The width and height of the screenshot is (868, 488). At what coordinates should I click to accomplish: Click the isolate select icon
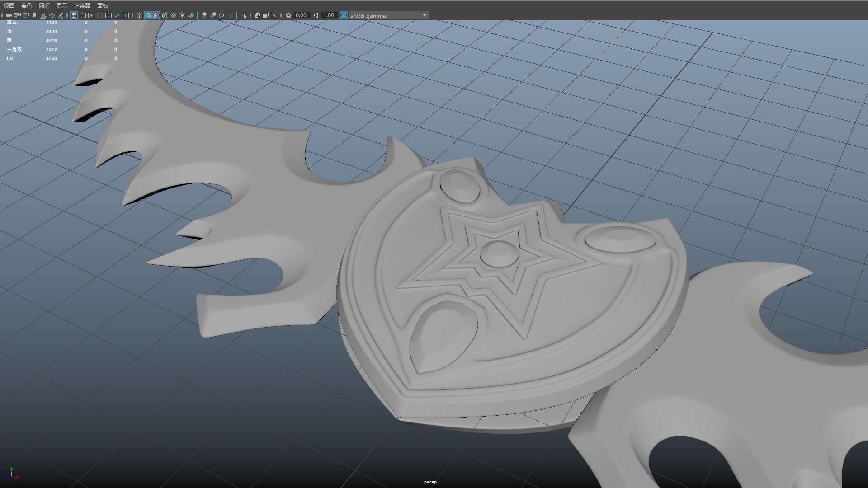(244, 15)
